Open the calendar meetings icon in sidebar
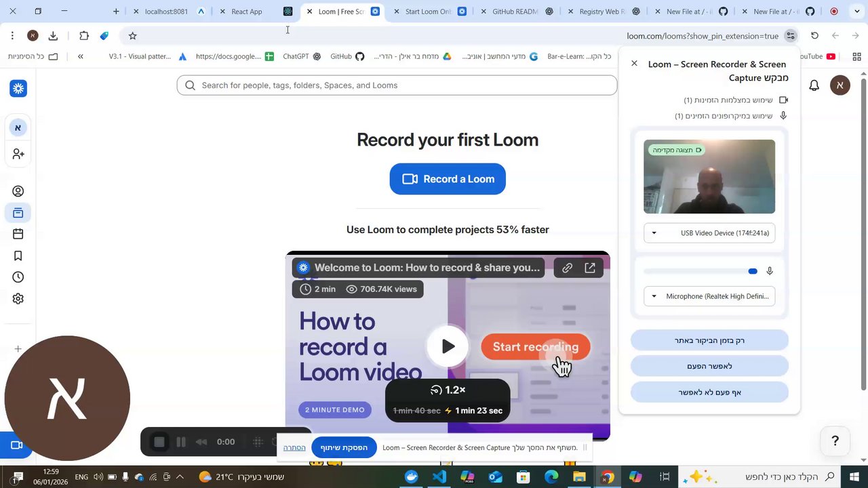 tap(18, 234)
